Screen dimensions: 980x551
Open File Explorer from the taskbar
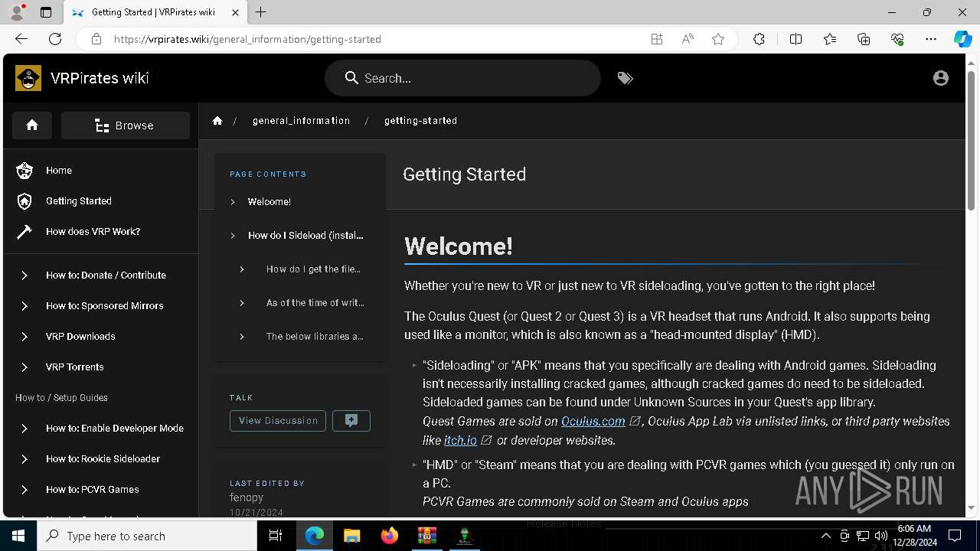pyautogui.click(x=351, y=536)
